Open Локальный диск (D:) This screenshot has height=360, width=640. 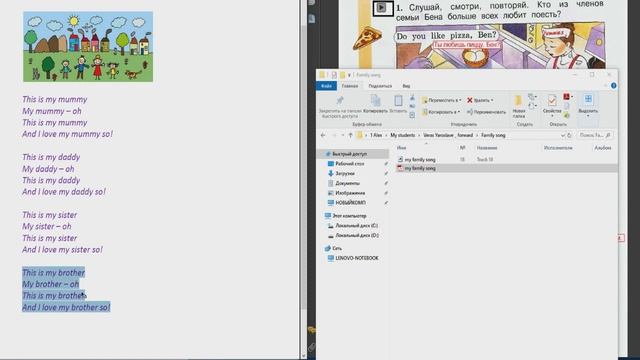[357, 236]
